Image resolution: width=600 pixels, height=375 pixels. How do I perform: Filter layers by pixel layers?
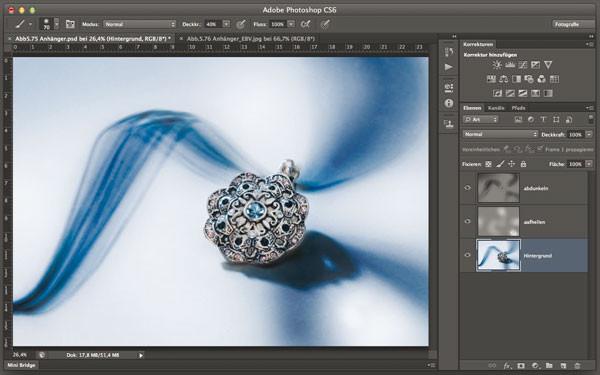click(518, 120)
